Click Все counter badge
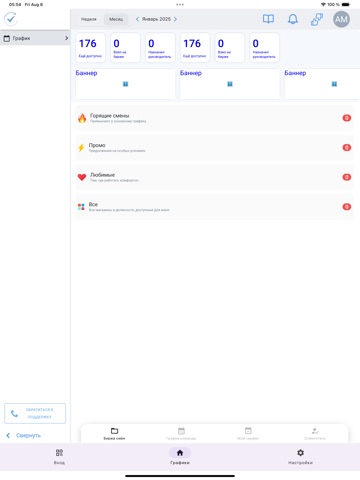Image resolution: width=360 pixels, height=480 pixels. [347, 207]
